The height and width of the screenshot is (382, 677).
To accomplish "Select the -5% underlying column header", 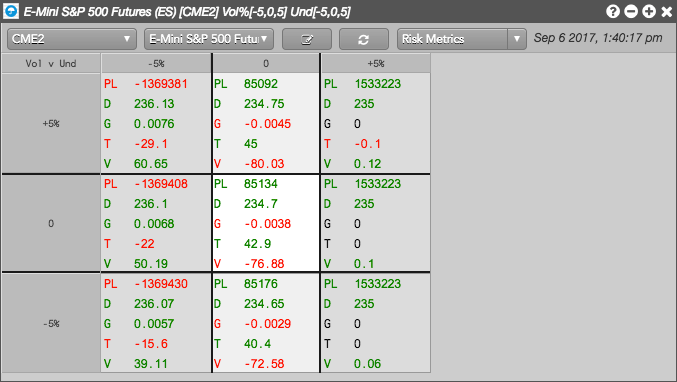I will (x=156, y=63).
